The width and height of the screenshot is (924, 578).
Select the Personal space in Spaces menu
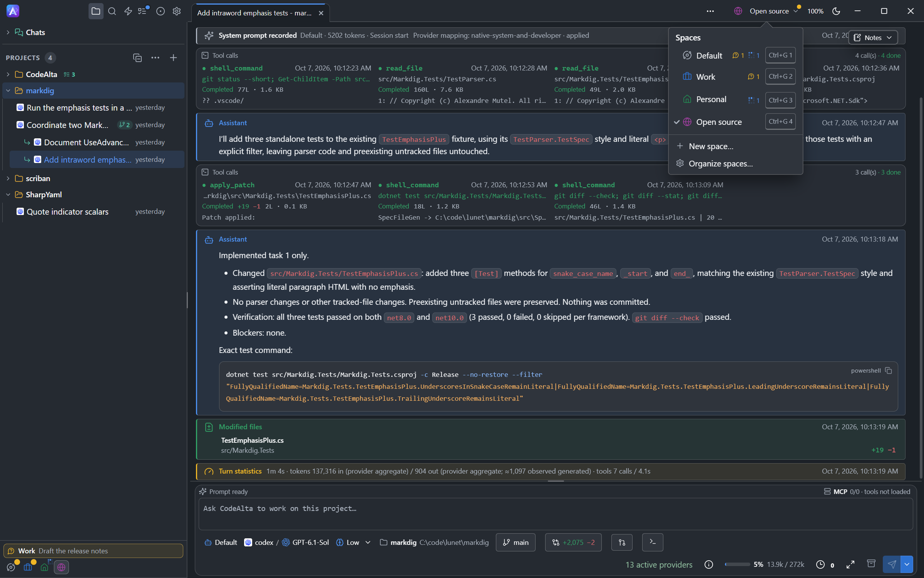736,100
